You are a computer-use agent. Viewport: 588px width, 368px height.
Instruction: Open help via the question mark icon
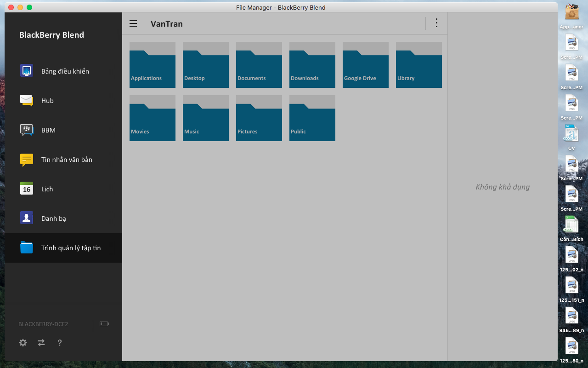60,343
